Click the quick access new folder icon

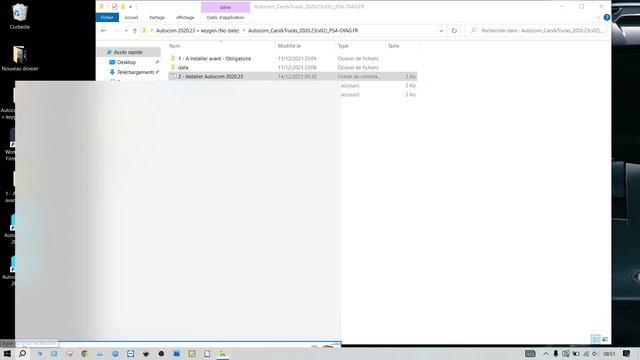point(123,7)
